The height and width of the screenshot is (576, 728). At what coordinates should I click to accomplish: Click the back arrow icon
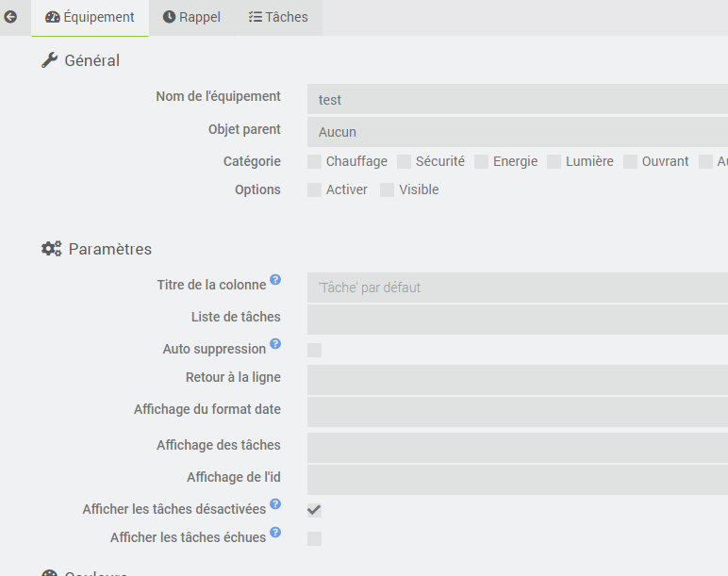click(x=11, y=17)
